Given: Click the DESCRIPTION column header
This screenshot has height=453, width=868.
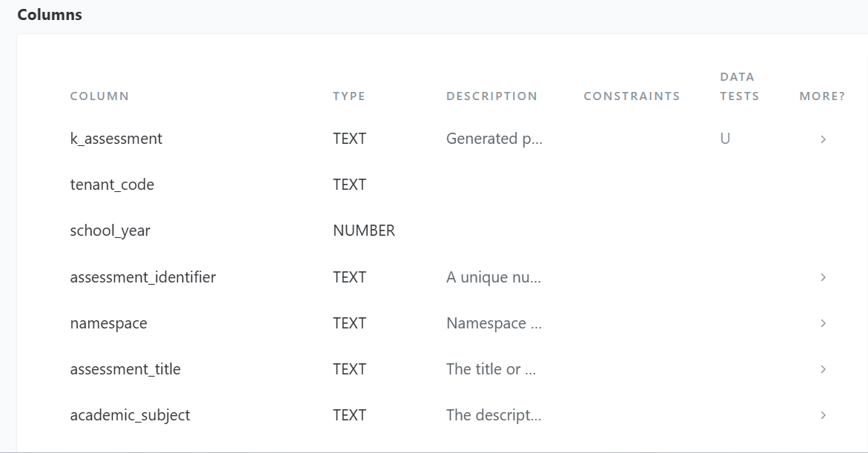Looking at the screenshot, I should pyautogui.click(x=491, y=96).
